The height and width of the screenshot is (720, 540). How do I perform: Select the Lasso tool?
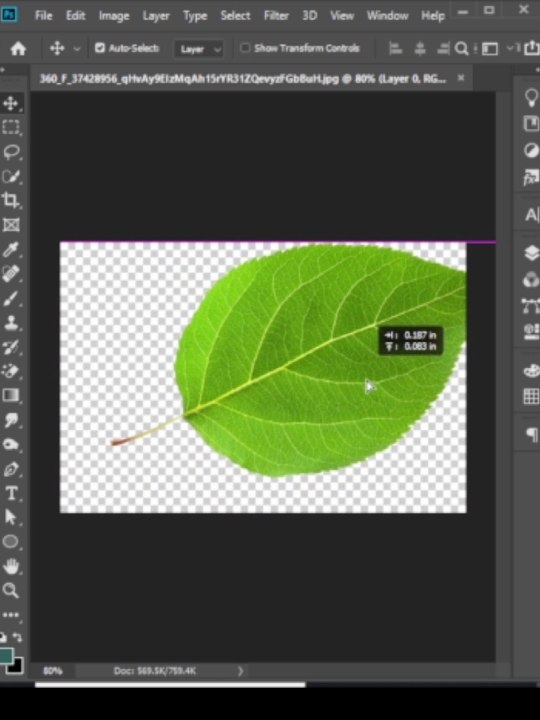pyautogui.click(x=11, y=152)
